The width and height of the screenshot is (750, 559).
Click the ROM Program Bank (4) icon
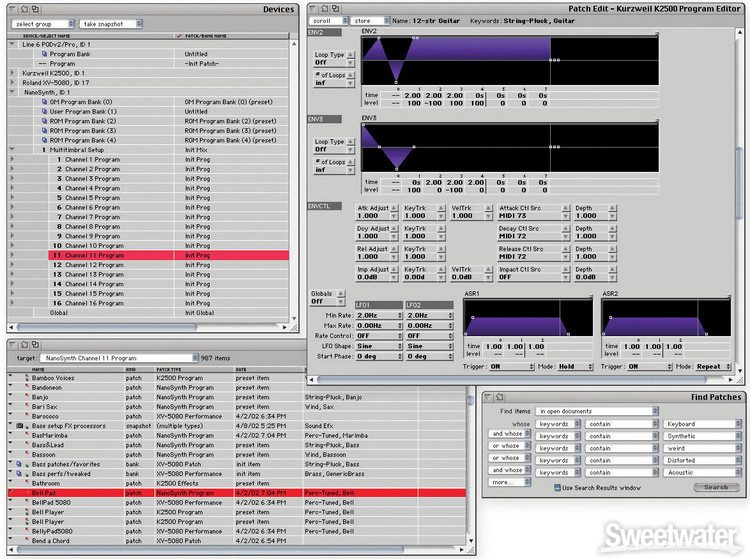tap(45, 140)
